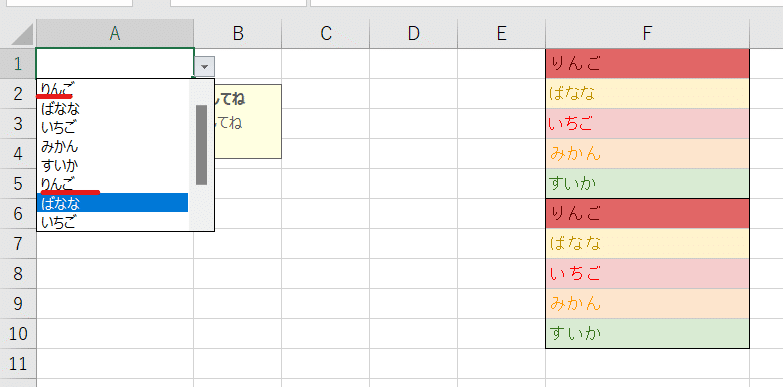Click the input message tooltip note
Image resolution: width=783 pixels, height=387 pixels.
pyautogui.click(x=248, y=121)
